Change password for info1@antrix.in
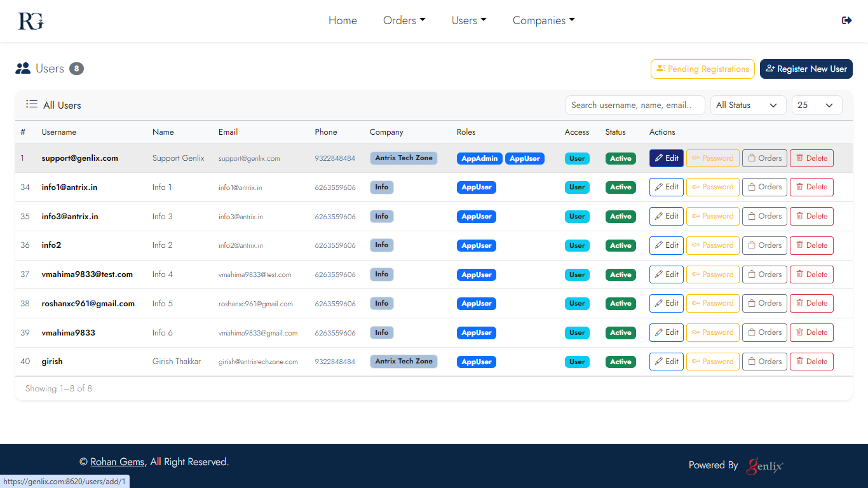Viewport: 868px width, 488px height. click(x=712, y=187)
